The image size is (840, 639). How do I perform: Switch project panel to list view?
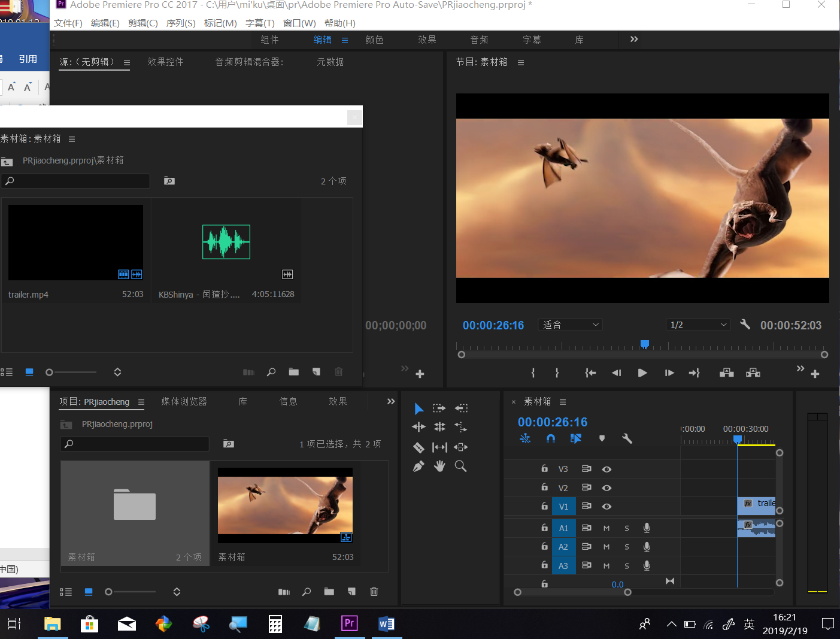pos(66,592)
